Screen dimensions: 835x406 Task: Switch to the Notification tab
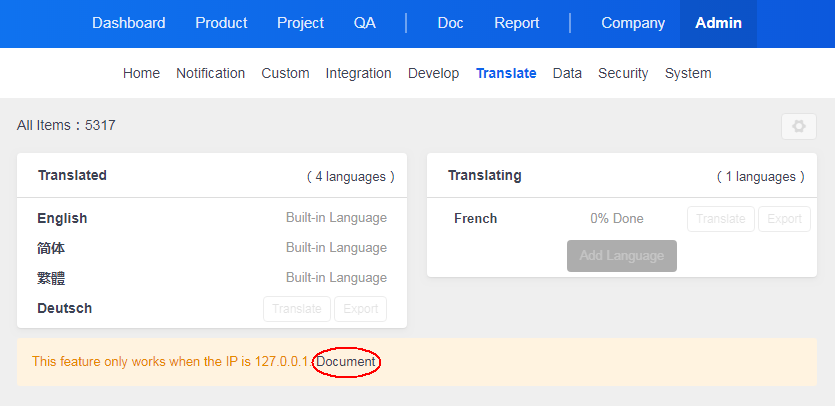pyautogui.click(x=210, y=73)
